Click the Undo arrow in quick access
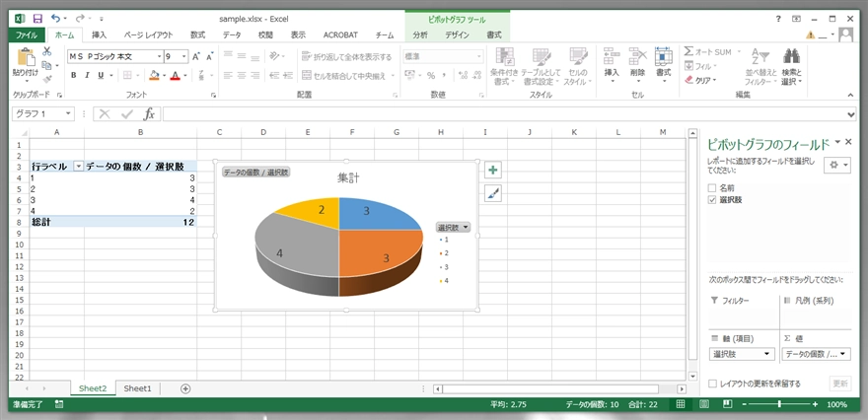Image resolution: width=868 pixels, height=420 pixels. [55, 19]
